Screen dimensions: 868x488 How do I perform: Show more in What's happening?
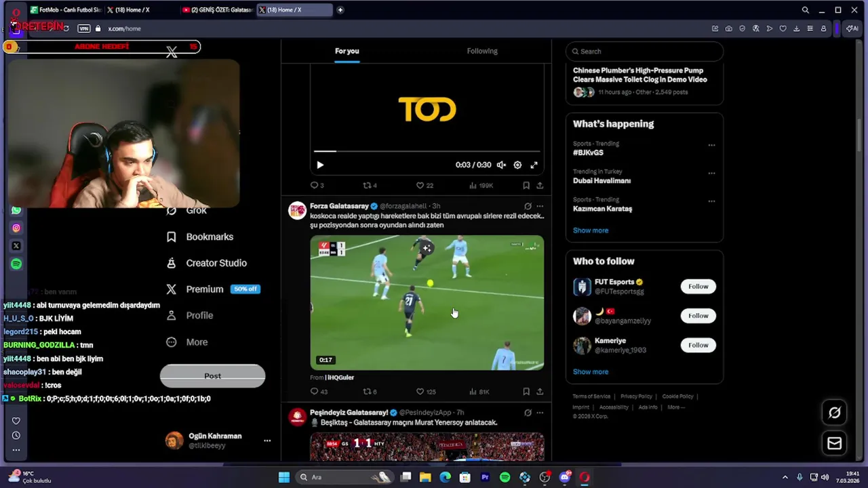591,230
